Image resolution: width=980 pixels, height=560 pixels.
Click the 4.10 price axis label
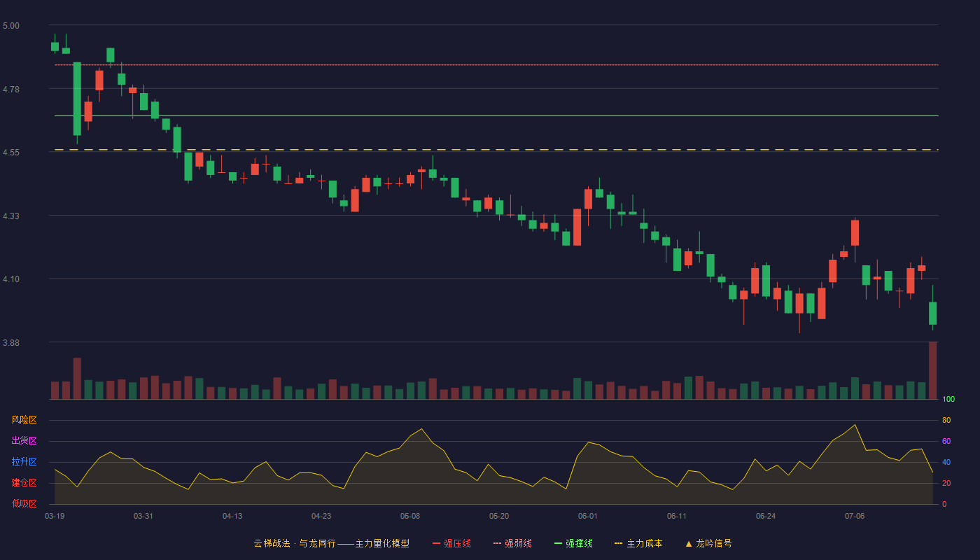(x=11, y=279)
